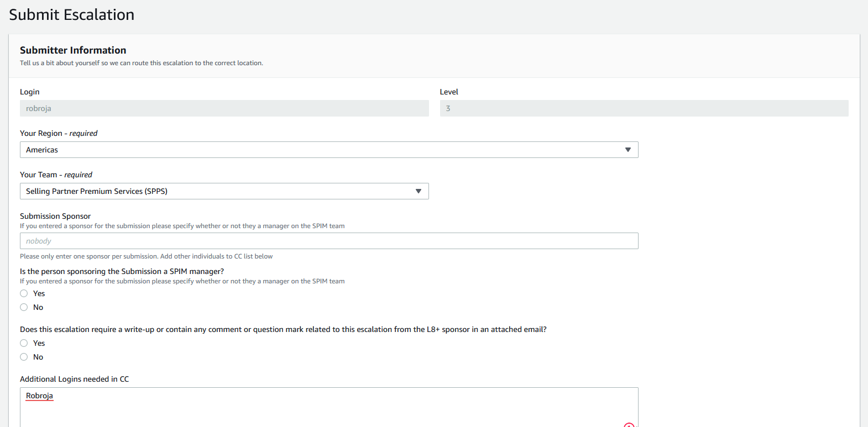The height and width of the screenshot is (427, 868).
Task: Click the 'Is the person sponsoring the Submission' question
Action: pos(122,271)
